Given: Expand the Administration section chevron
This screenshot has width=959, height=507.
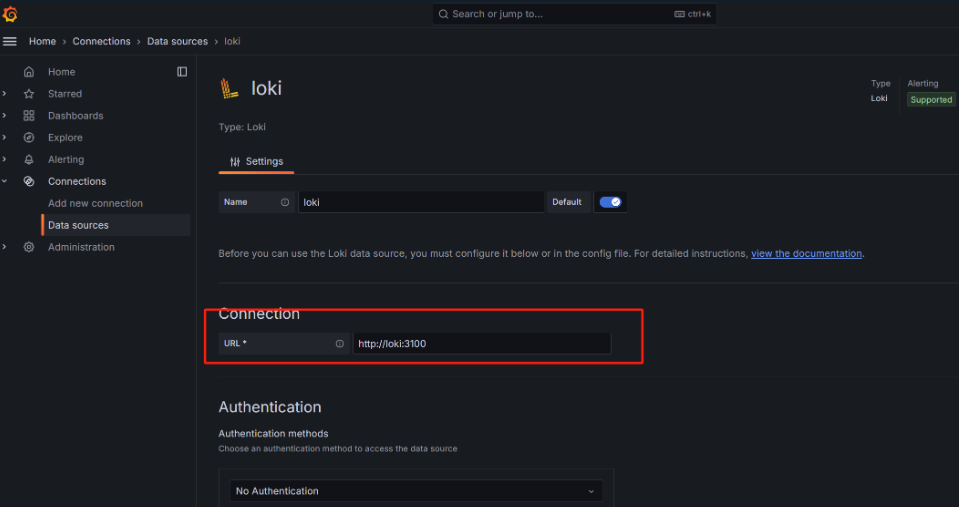Looking at the screenshot, I should (5, 247).
